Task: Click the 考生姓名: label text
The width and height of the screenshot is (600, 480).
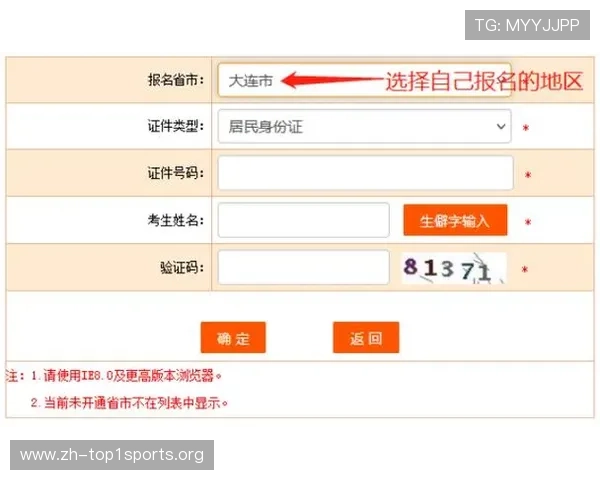Action: tap(176, 220)
